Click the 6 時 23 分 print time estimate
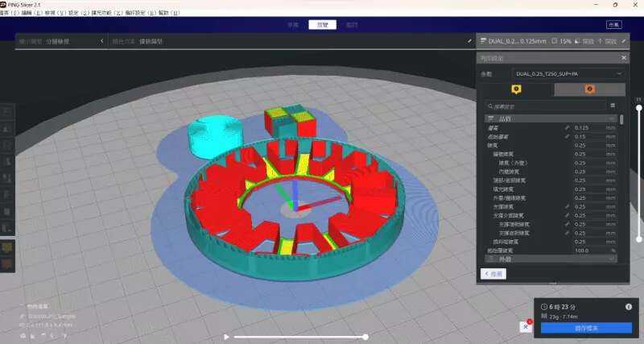 click(562, 307)
